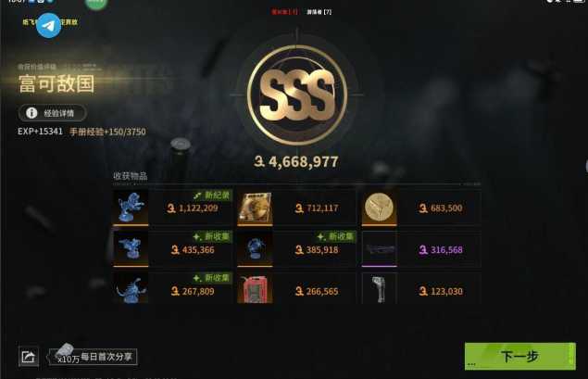
Task: Click the golden framed item worth 712,117
Action: 255,208
